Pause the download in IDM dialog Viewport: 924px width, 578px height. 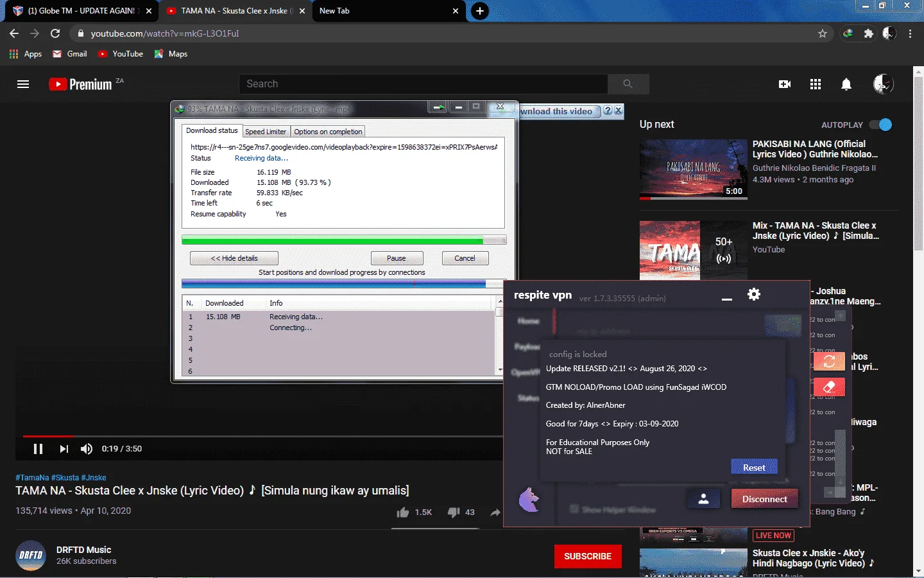[x=397, y=258]
